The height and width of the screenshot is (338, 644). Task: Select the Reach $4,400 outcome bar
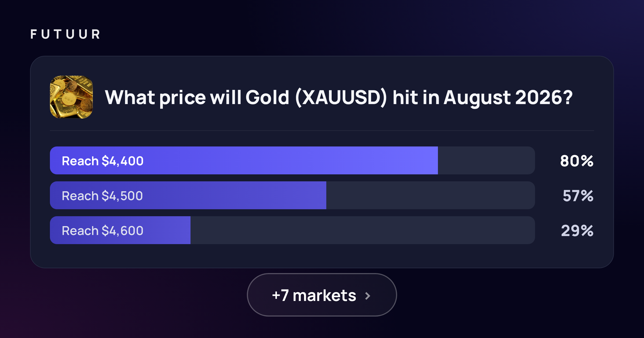tap(292, 160)
